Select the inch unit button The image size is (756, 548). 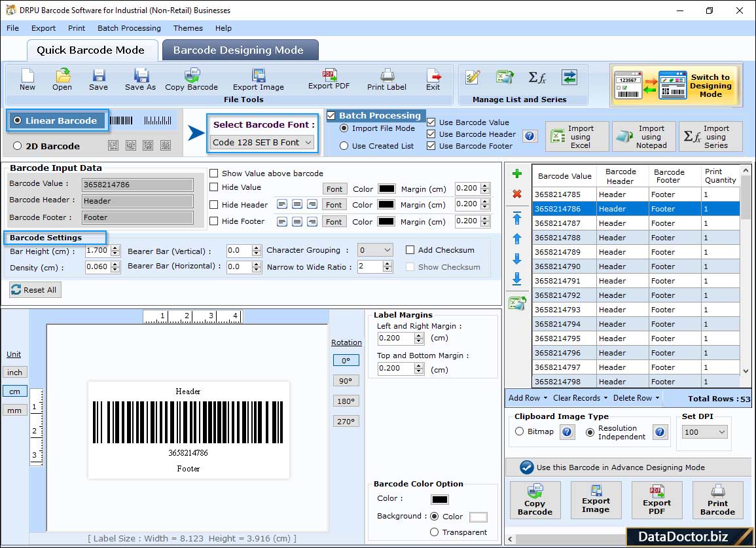click(14, 373)
